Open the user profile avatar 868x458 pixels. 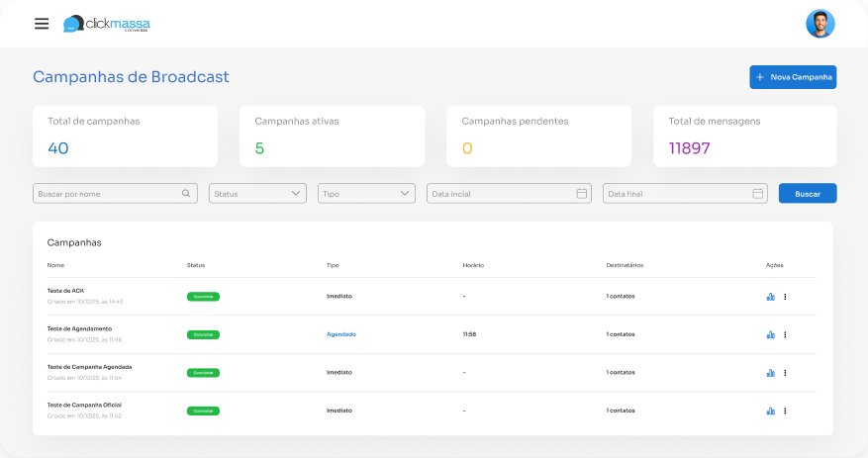[x=820, y=24]
